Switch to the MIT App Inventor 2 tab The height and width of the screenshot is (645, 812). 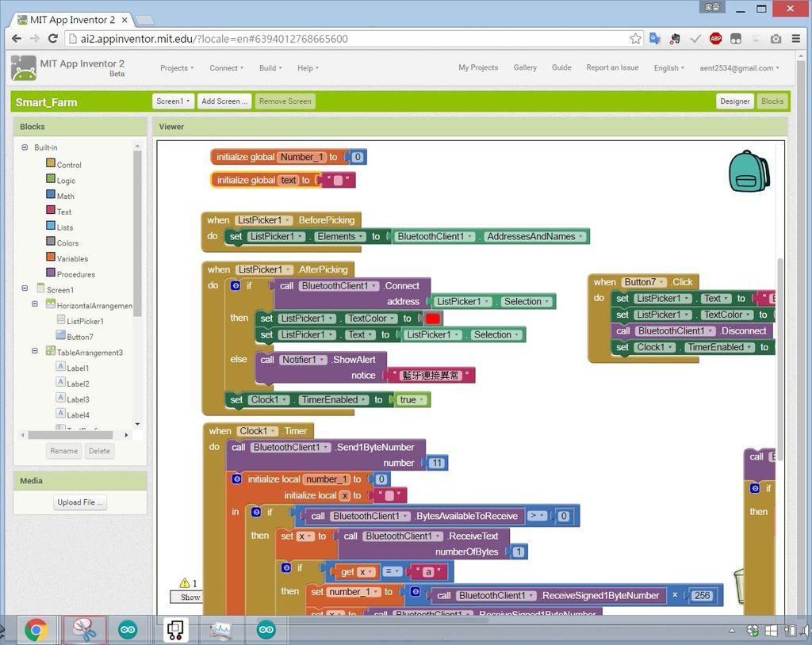(72, 20)
